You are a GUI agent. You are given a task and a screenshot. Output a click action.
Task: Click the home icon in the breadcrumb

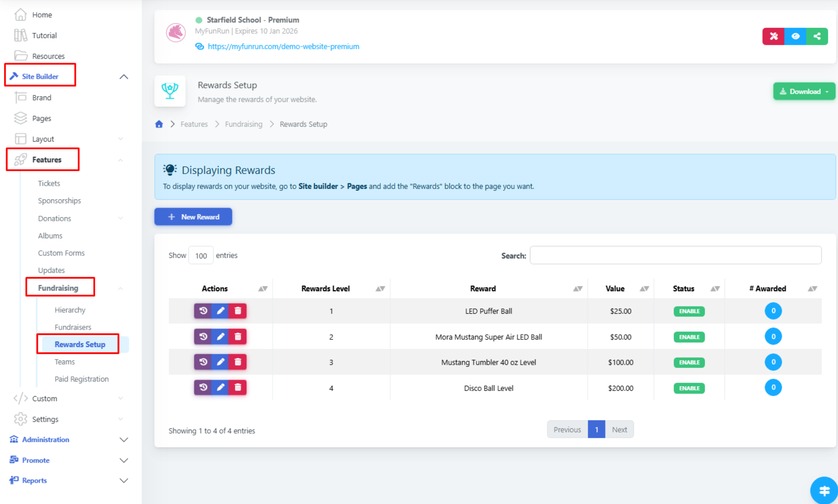(159, 124)
